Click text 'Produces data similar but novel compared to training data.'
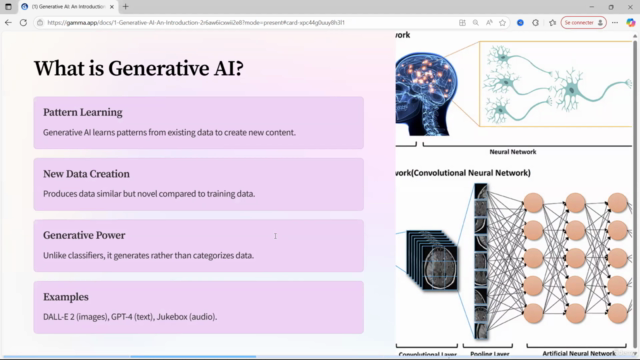This screenshot has height=360, width=640. pyautogui.click(x=149, y=194)
